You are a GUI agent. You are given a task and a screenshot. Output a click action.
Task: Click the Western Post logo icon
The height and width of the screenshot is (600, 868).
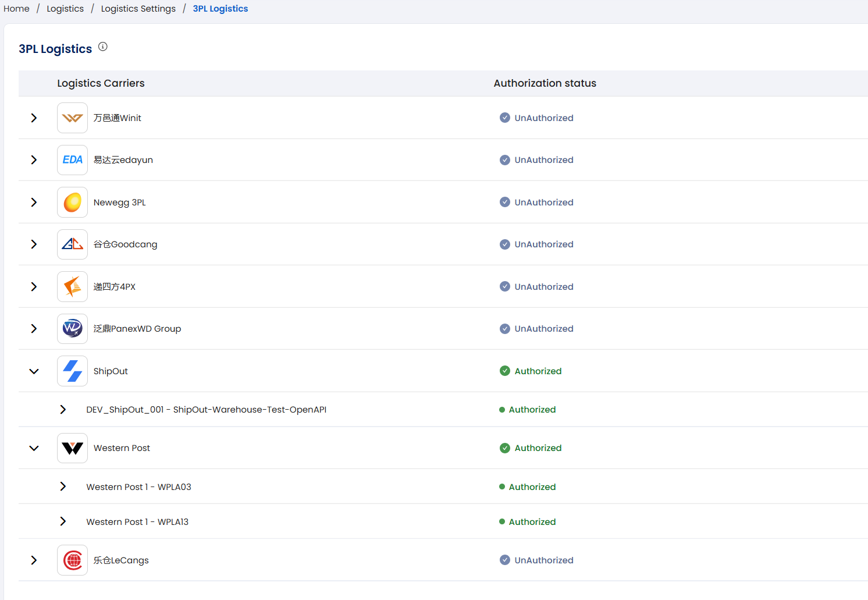[x=72, y=448]
